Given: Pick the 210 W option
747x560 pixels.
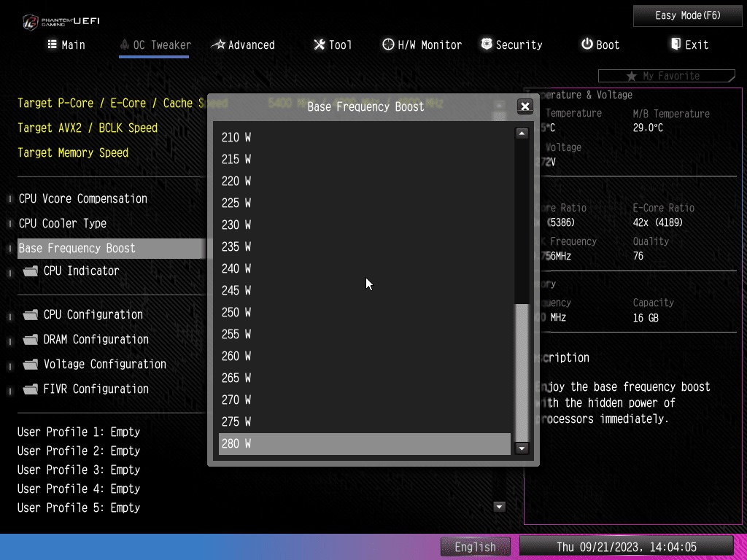Looking at the screenshot, I should point(364,137).
